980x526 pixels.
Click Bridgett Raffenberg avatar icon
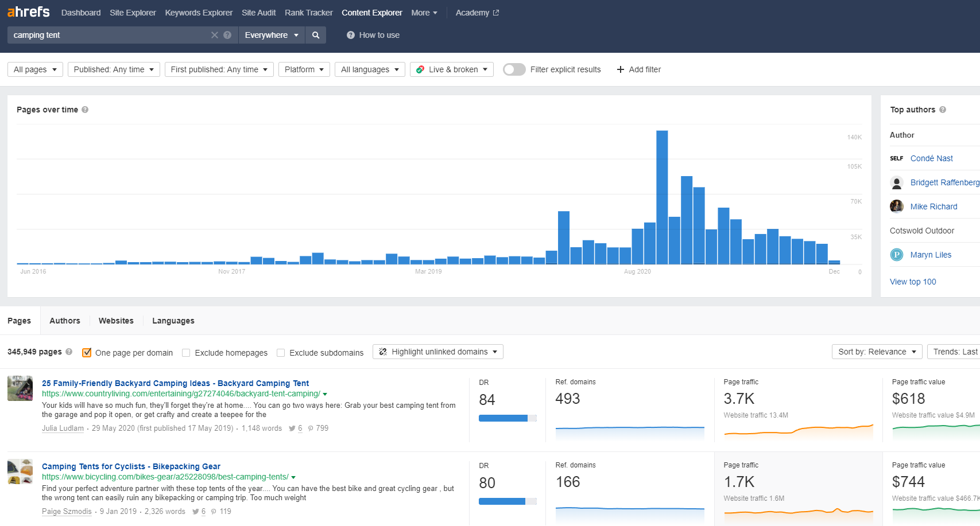click(x=897, y=182)
